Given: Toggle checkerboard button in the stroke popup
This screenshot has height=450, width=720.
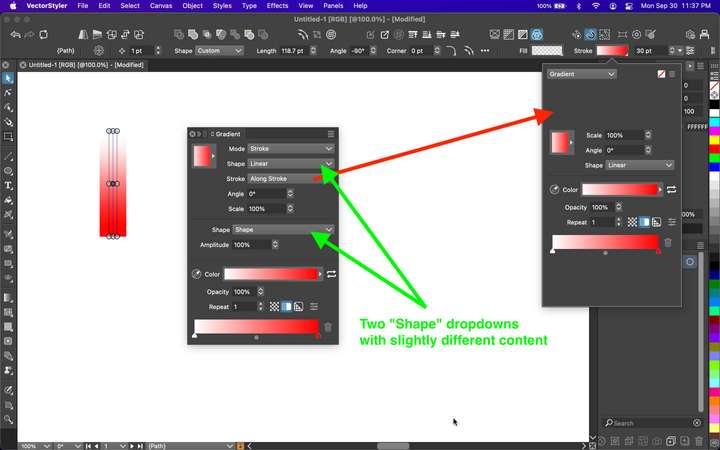Looking at the screenshot, I should point(632,222).
